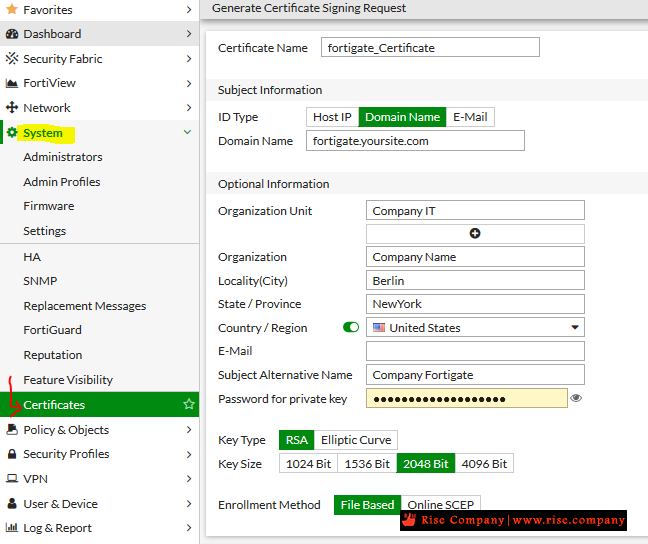Expand the VPN chevron
The image size is (648, 544).
point(189,479)
